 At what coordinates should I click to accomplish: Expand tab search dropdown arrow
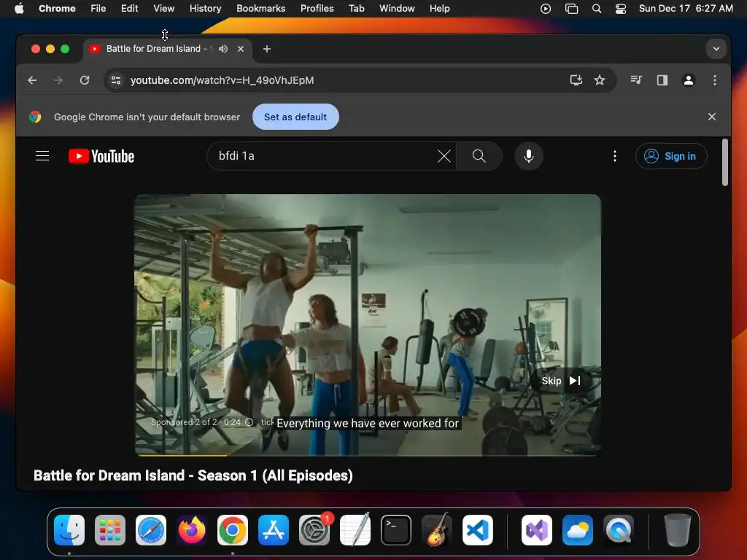(x=716, y=49)
